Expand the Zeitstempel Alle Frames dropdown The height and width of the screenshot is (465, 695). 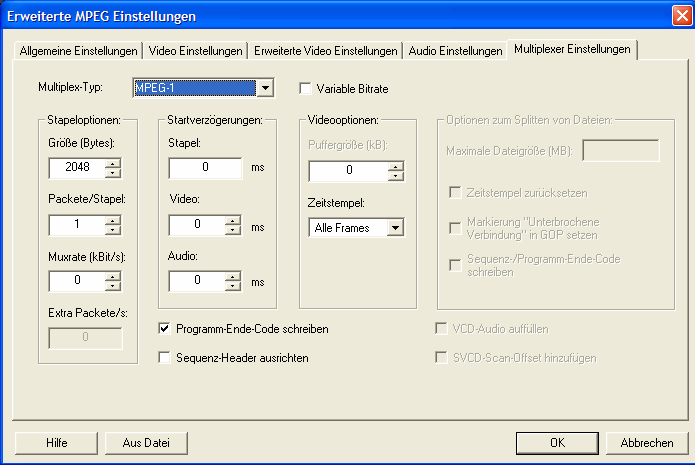click(x=395, y=228)
